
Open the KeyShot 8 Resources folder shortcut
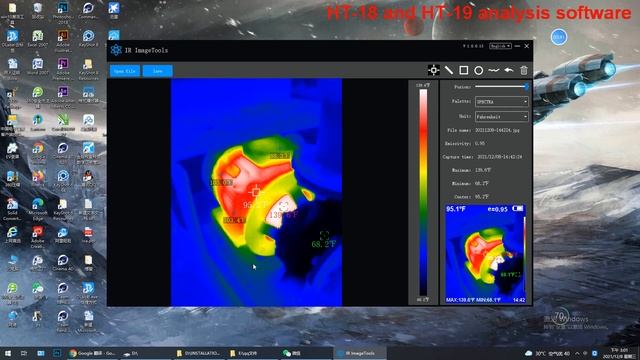coord(88,68)
